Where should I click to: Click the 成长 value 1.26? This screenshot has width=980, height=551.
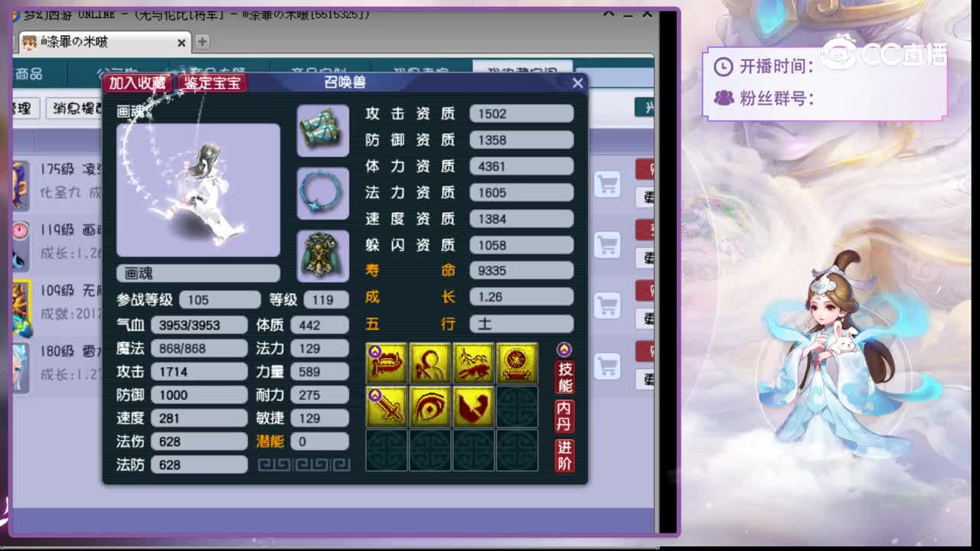[521, 296]
